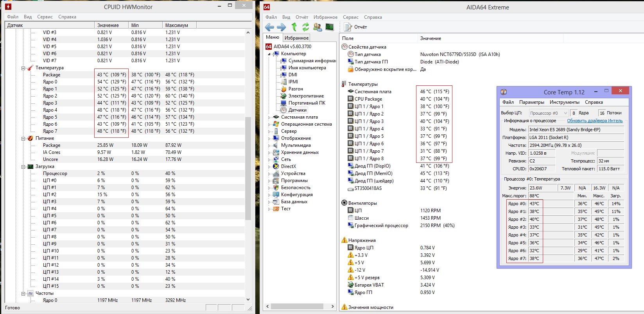Click Обновить драйвера Интель link
644x314 pixels.
[x=595, y=121]
